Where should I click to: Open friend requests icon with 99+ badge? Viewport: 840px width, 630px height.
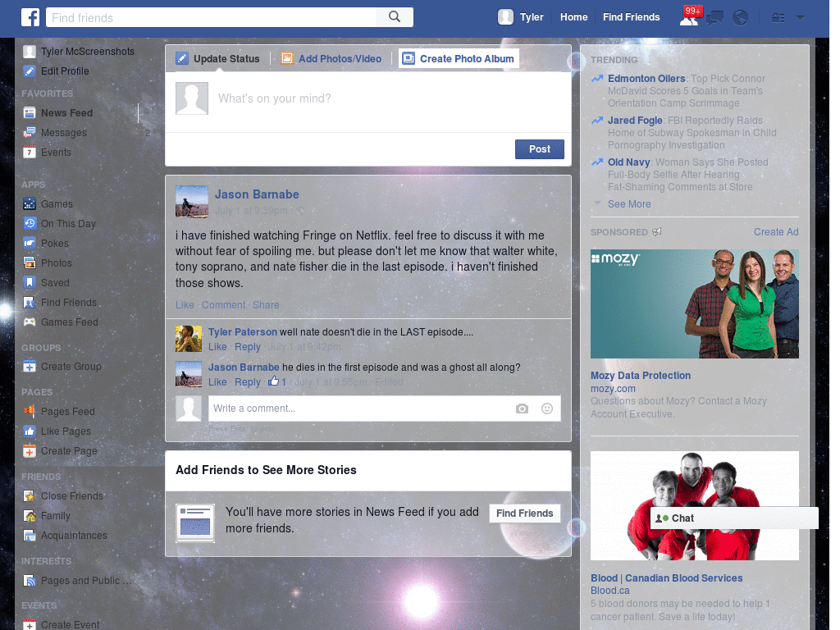[689, 16]
